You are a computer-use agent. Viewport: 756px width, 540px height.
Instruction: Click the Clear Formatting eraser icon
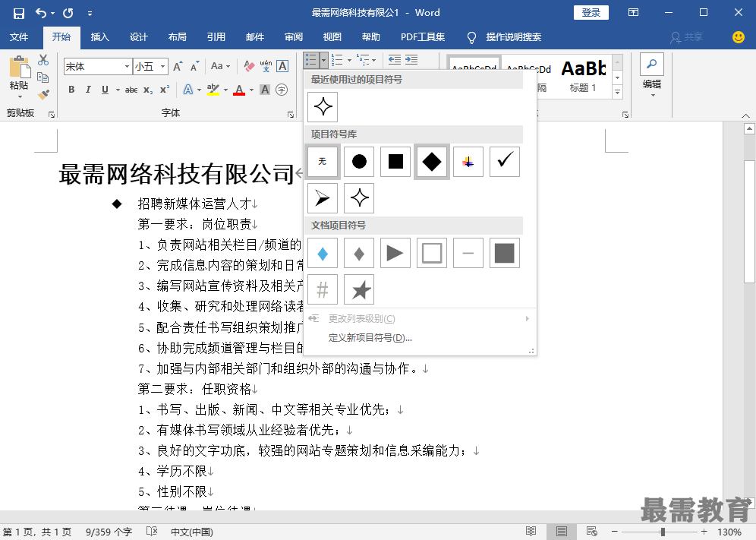point(249,66)
